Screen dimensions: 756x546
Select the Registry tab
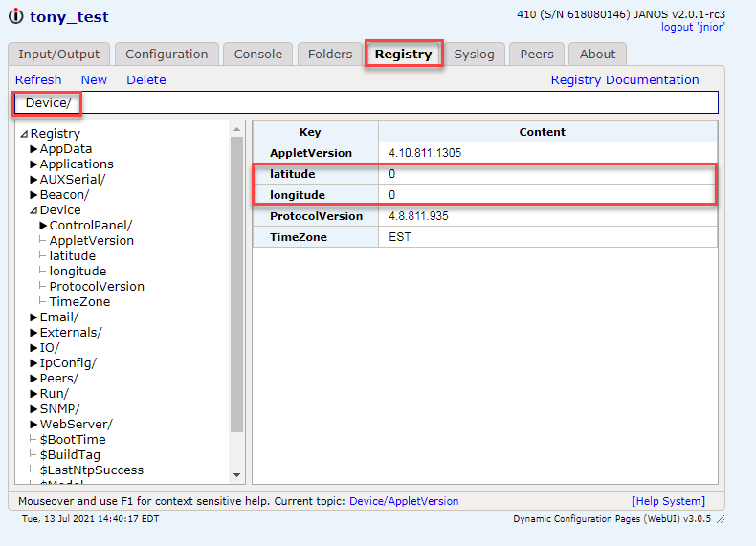coord(404,54)
